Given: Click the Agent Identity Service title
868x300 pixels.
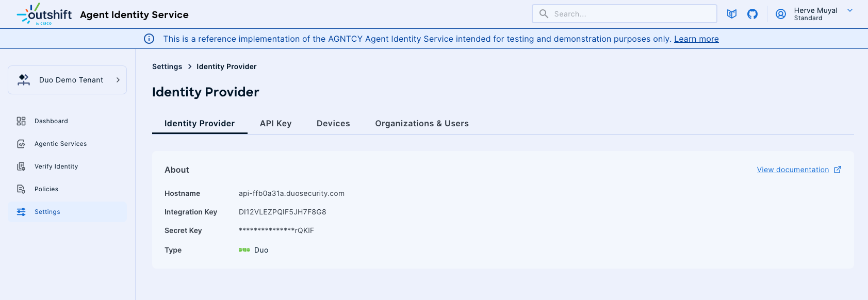Looking at the screenshot, I should tap(134, 14).
